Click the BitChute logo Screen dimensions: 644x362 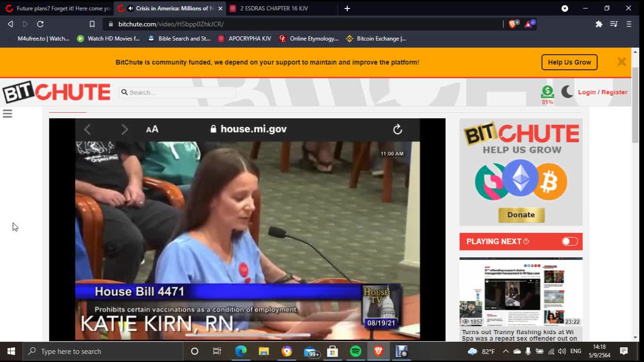coord(57,92)
